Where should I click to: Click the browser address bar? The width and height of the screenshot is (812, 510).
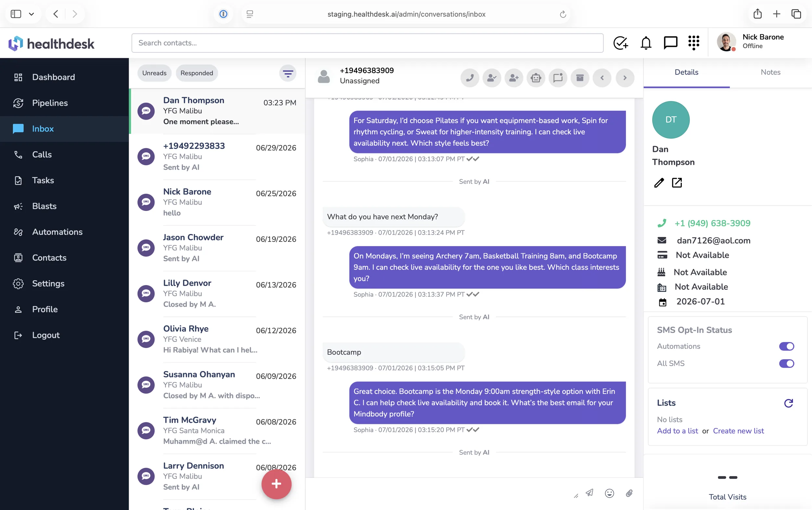(x=406, y=14)
